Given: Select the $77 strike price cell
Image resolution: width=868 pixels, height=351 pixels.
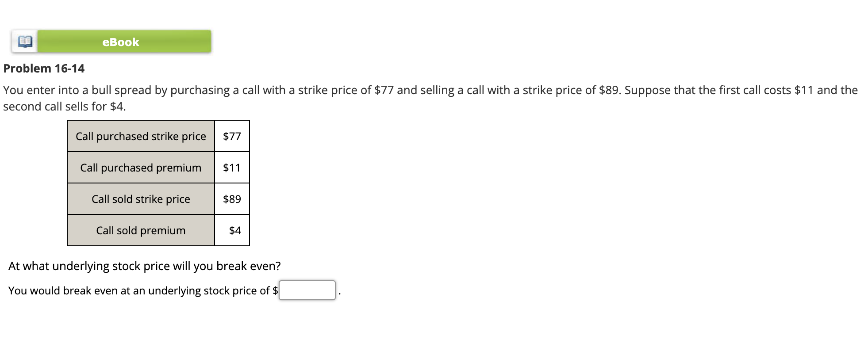Looking at the screenshot, I should [x=231, y=137].
